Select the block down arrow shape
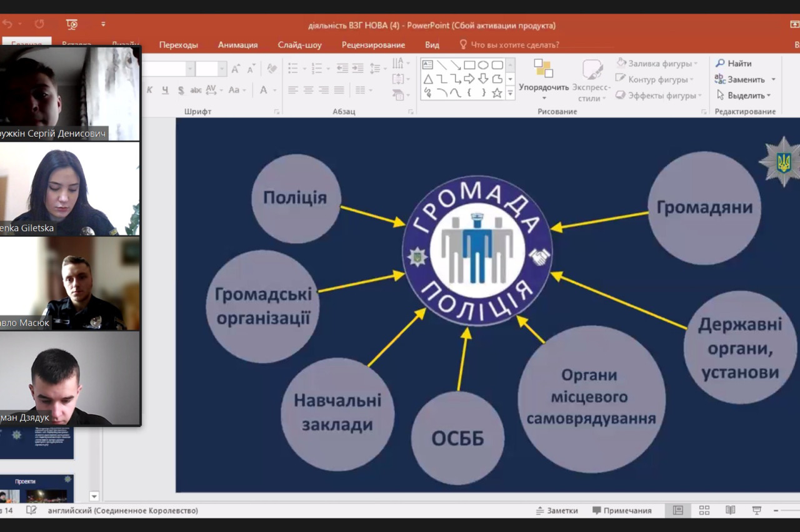This screenshot has width=800, height=532. (483, 79)
